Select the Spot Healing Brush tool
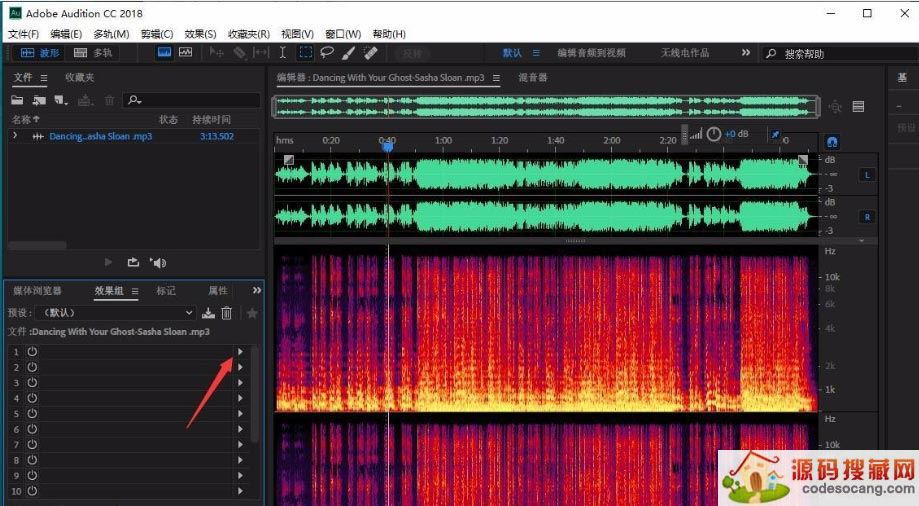Screen dimensions: 919x506 370,53
